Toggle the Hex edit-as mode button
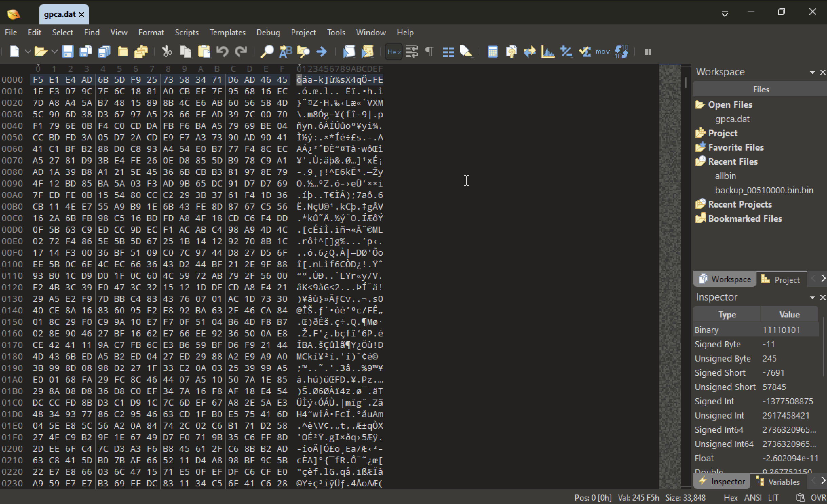 (394, 52)
